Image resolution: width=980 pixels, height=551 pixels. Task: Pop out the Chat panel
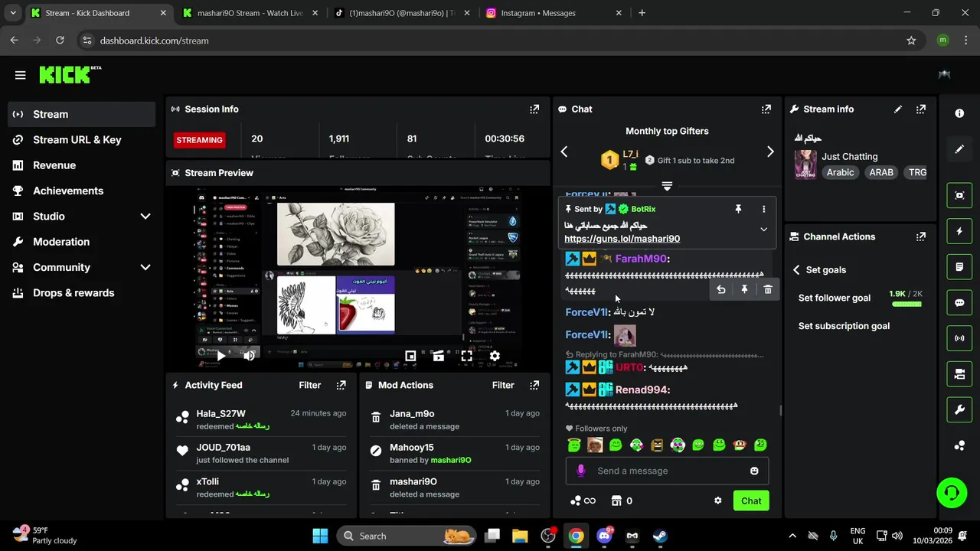click(766, 109)
